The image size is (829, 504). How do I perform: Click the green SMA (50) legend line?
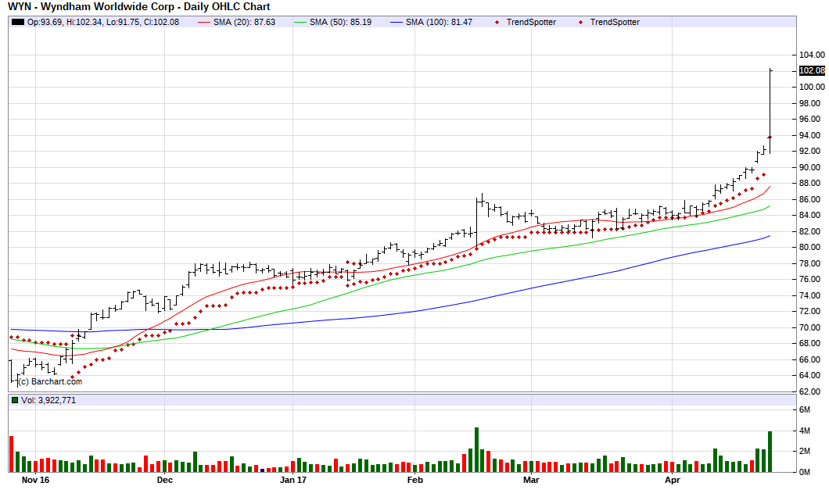coord(300,22)
